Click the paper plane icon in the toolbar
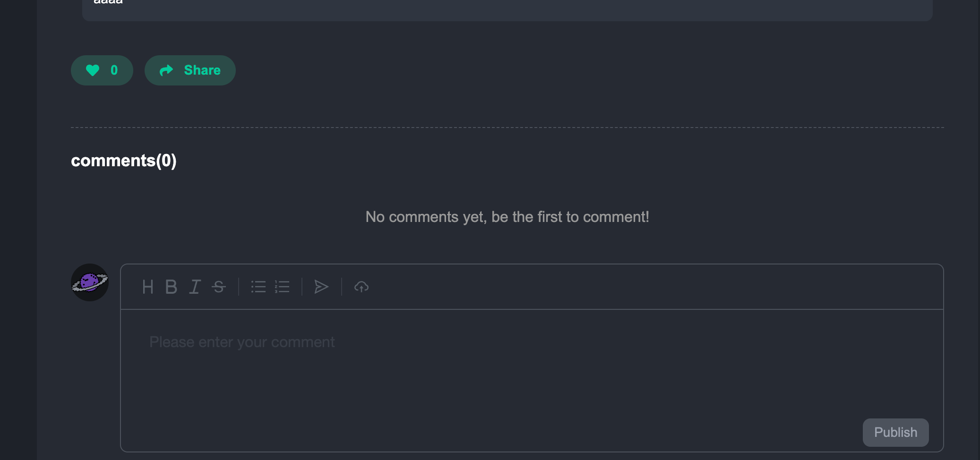Image resolution: width=980 pixels, height=460 pixels. point(321,287)
